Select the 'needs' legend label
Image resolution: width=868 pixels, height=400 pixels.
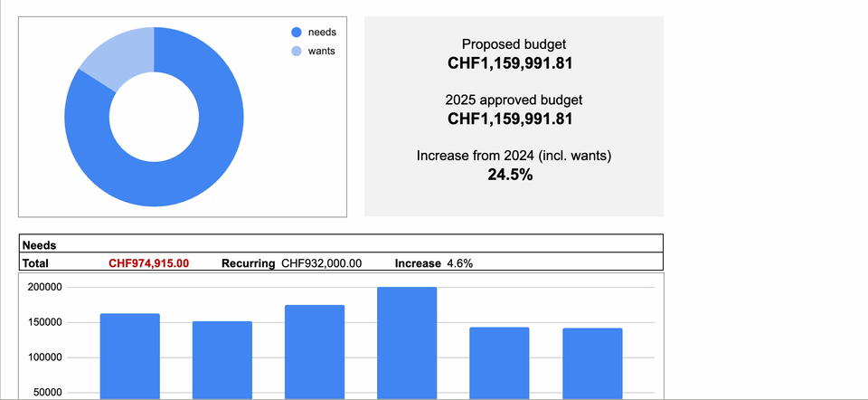click(322, 33)
